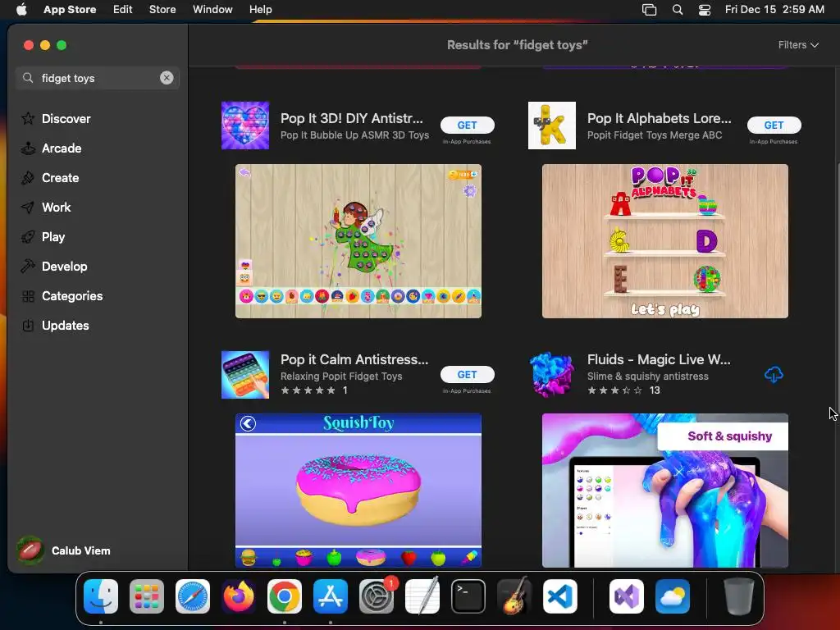The image size is (840, 630).
Task: Launch Visual Studio Code from the Dock
Action: click(x=560, y=596)
